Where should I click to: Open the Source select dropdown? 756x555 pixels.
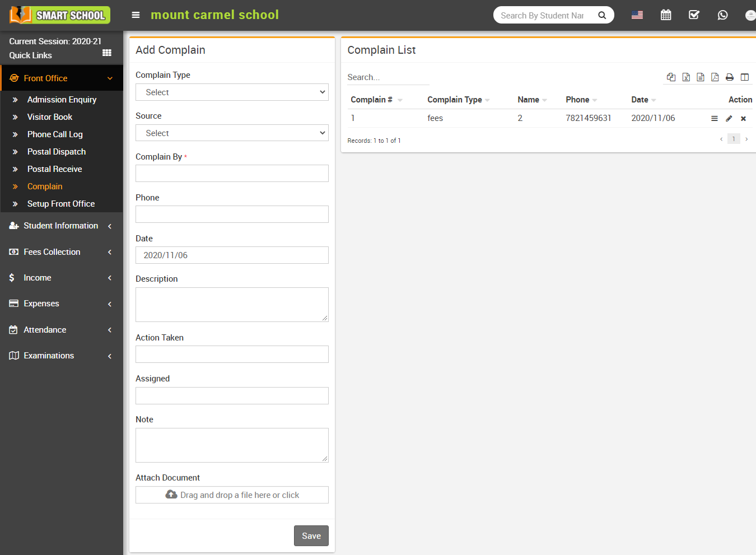(231, 133)
